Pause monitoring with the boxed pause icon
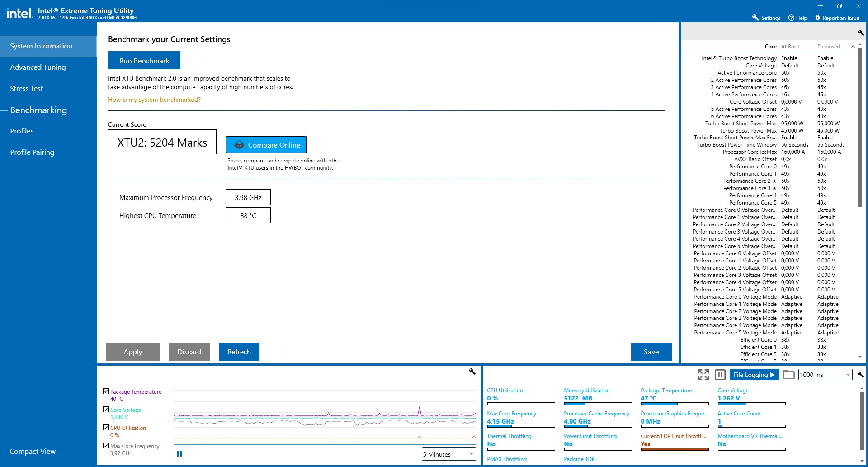Image resolution: width=868 pixels, height=467 pixels. pos(720,374)
